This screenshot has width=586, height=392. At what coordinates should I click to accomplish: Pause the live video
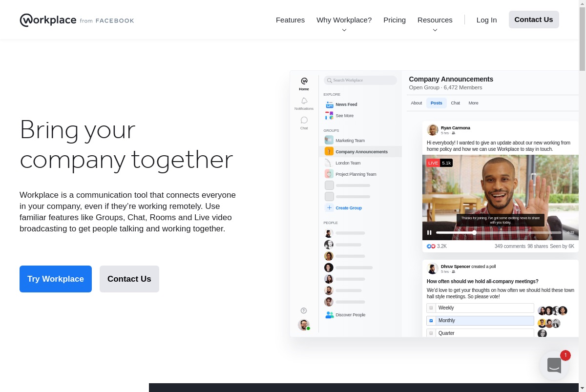click(x=429, y=233)
